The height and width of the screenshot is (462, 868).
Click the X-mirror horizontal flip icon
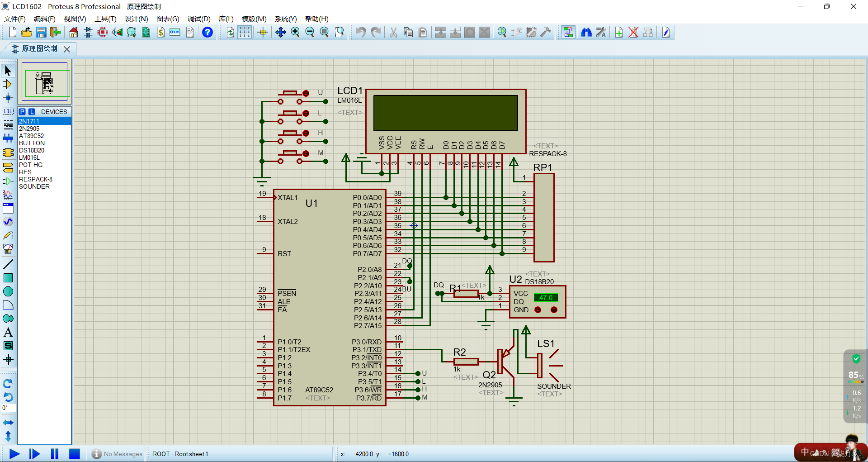(x=8, y=423)
